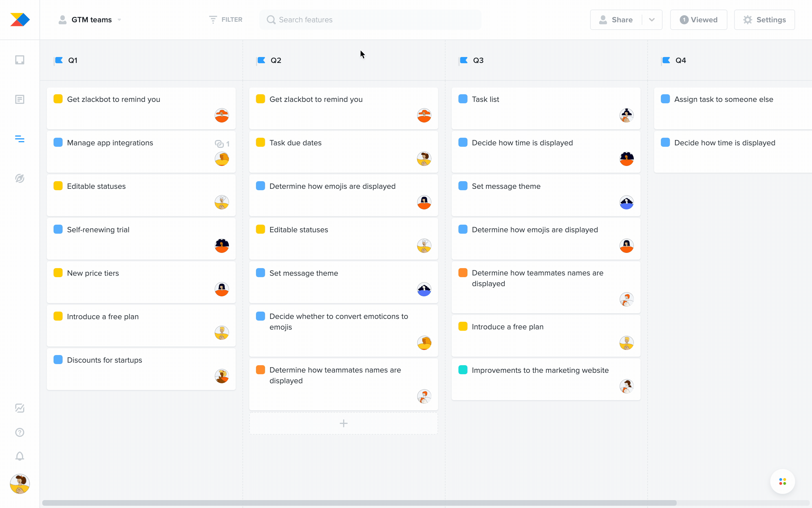Open the Q3 column header title

tap(478, 60)
